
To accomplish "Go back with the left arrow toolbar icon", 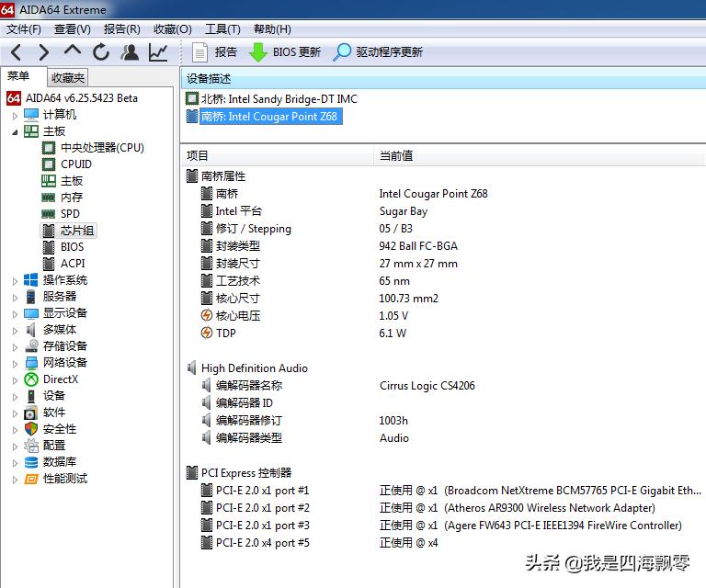I will [16, 52].
